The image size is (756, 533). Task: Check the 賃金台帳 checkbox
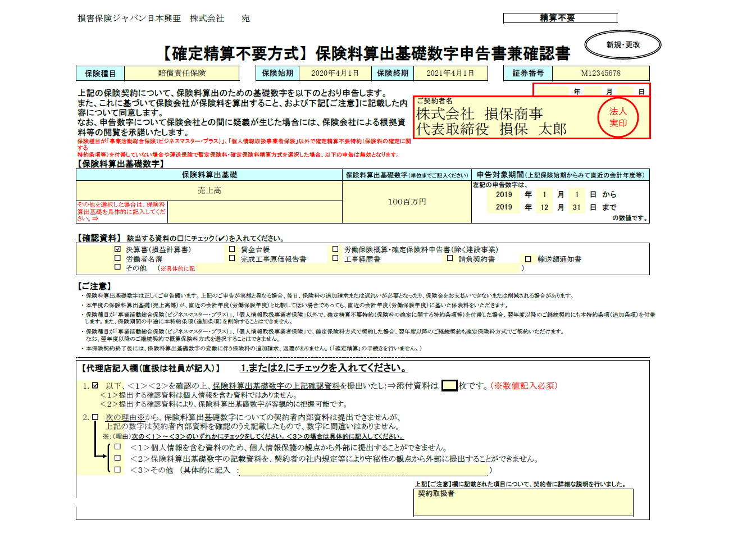coord(232,249)
